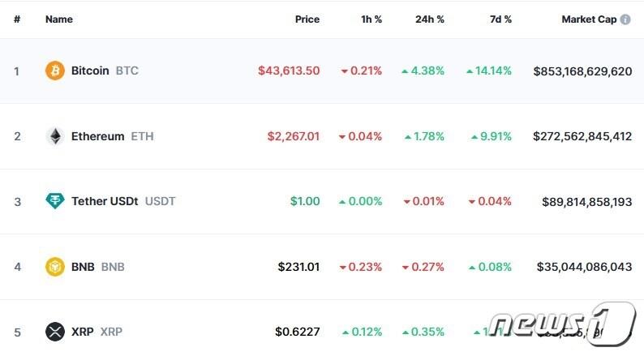Sort by 24h % column header
Screen dimensions: 644x356
click(x=431, y=19)
